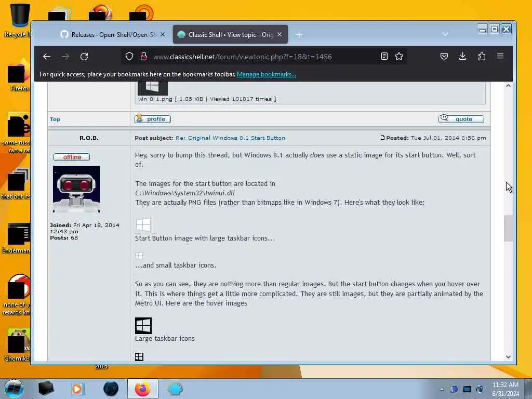Click the win-8-1.png attachment thumbnail

point(152,88)
